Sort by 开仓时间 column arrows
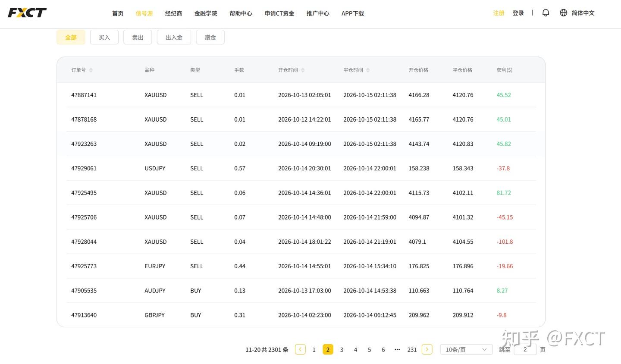 pyautogui.click(x=303, y=70)
